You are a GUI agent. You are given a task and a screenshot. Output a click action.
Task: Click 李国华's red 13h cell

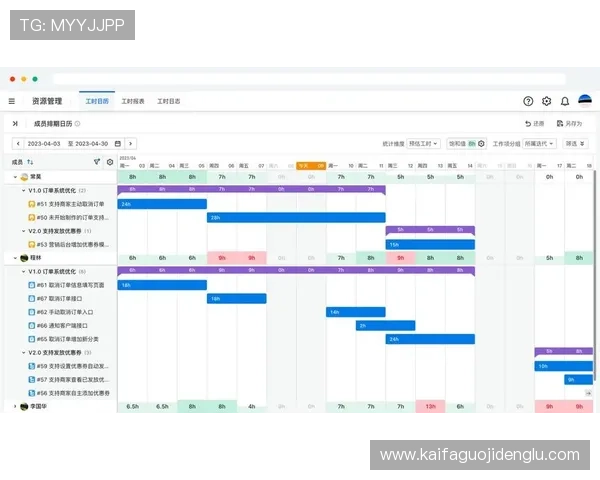[430, 406]
